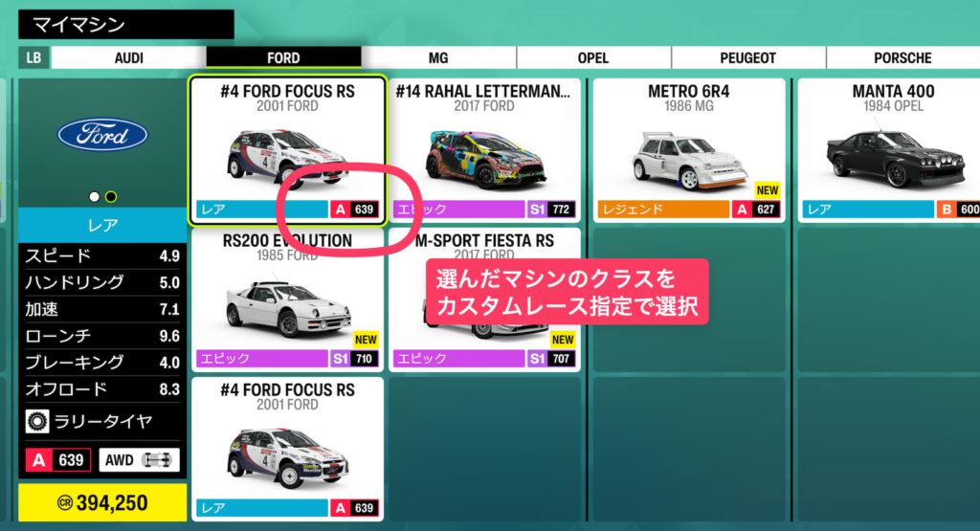Choose the RS200 Evolution 1985 Ford card
The image size is (980, 531).
tap(287, 299)
